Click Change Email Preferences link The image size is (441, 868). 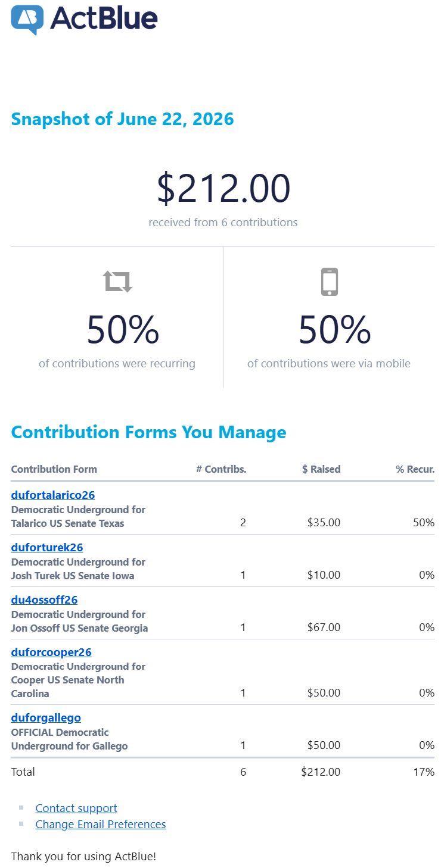(101, 824)
